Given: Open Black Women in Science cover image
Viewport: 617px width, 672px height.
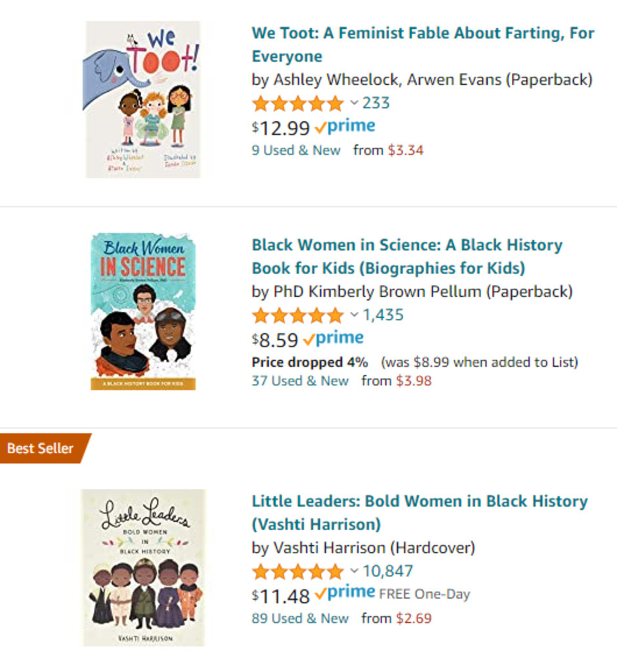Looking at the screenshot, I should [x=142, y=311].
